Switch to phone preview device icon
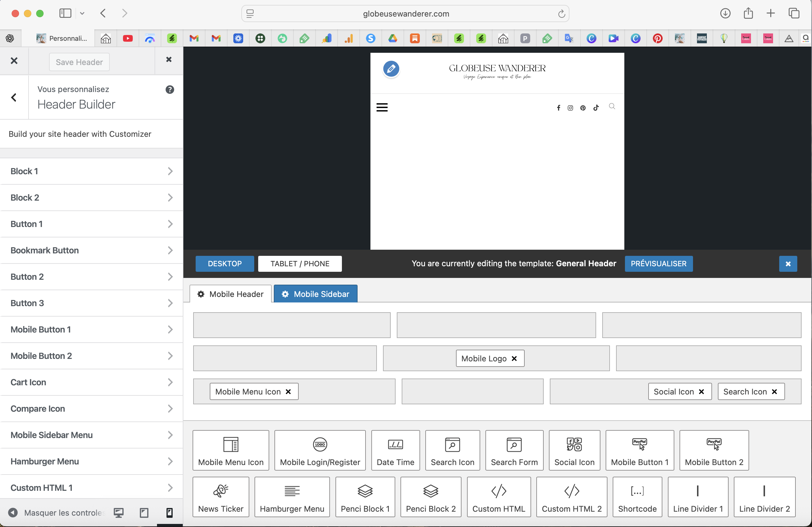The image size is (812, 527). coord(169,512)
